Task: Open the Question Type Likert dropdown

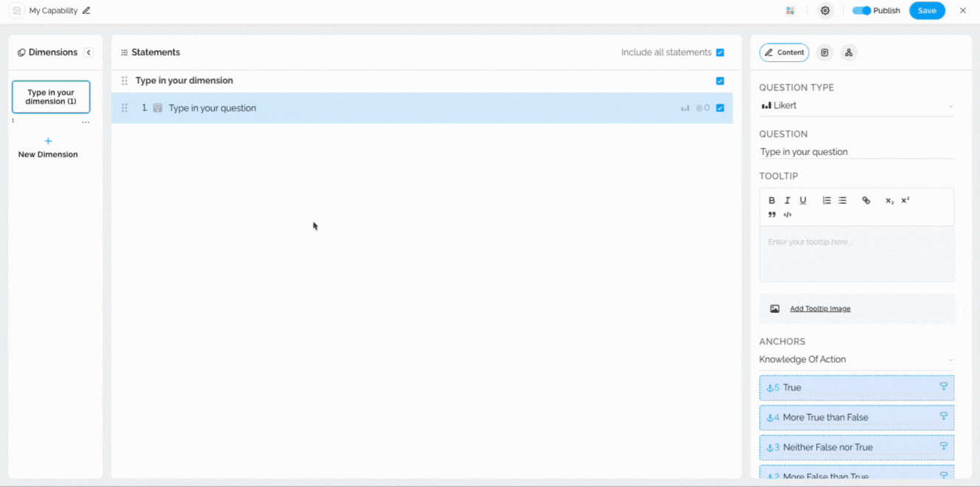Action: pyautogui.click(x=856, y=106)
